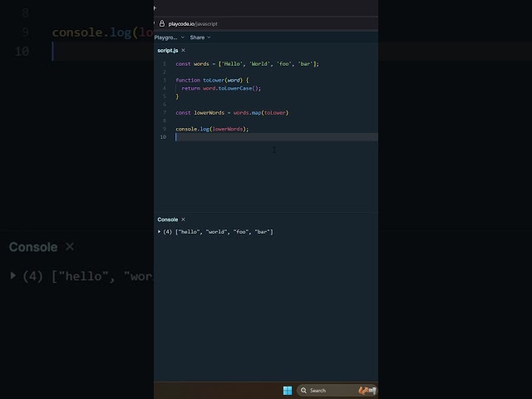This screenshot has width=532, height=399.
Task: Open the Windows Start menu
Action: point(288,391)
